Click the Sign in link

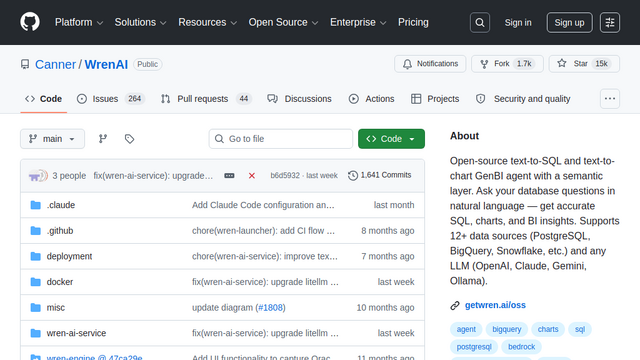[518, 22]
